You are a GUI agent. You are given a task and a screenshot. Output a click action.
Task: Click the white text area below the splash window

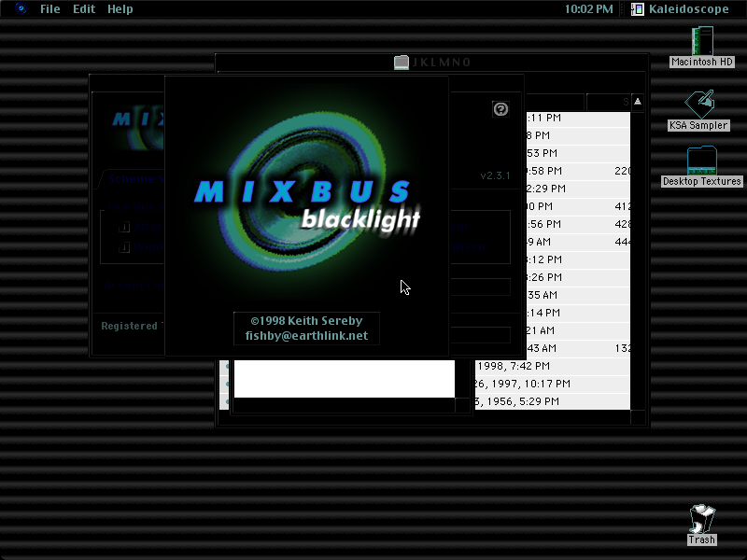(345, 379)
